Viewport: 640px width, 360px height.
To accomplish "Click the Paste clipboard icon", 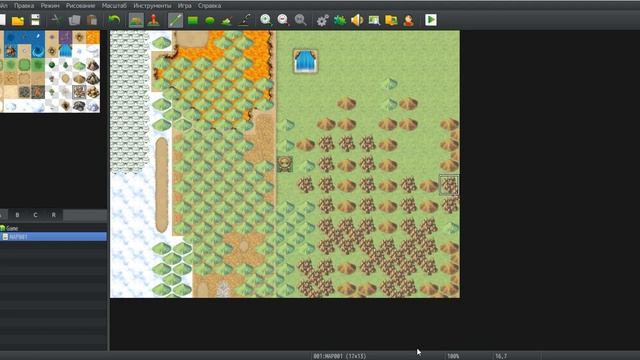I will [92, 20].
